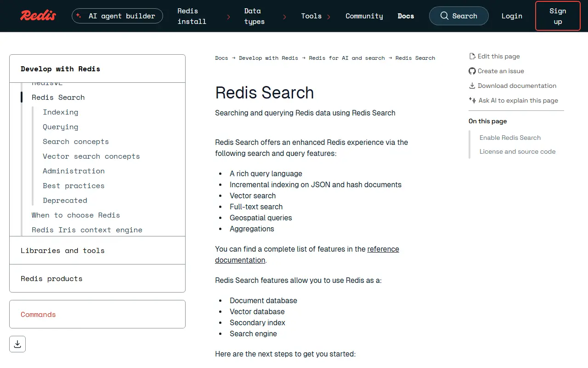Select Indexing in the sidebar
588x368 pixels.
61,112
